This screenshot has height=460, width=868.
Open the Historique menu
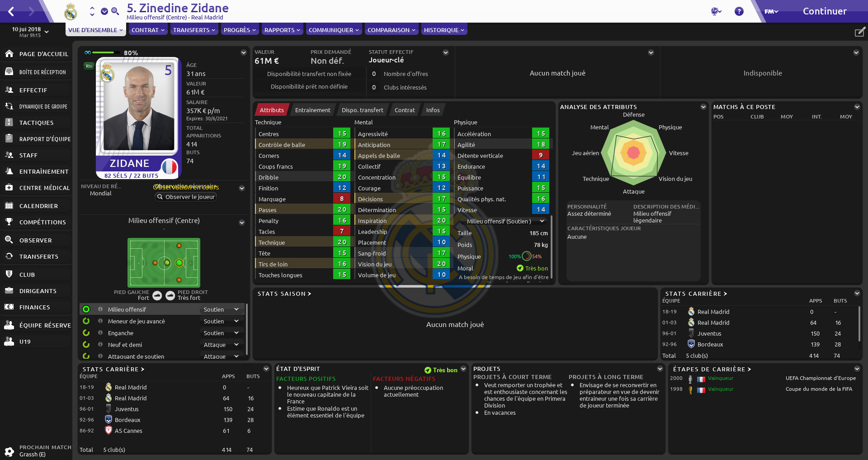(444, 30)
